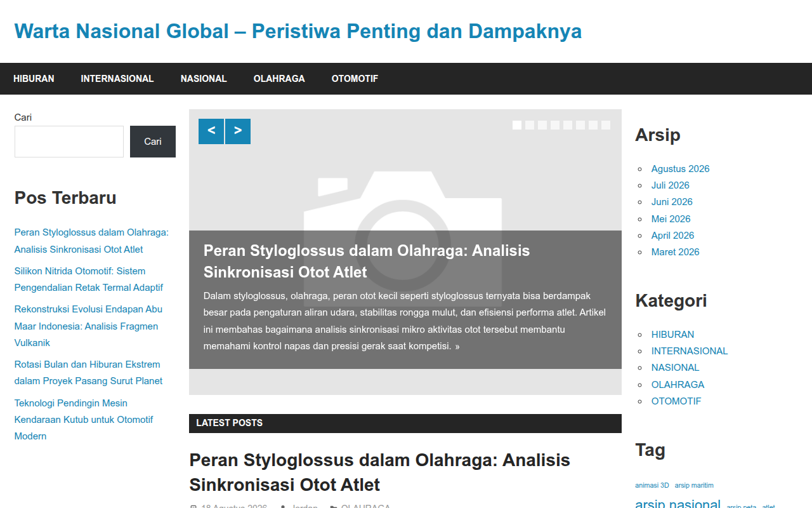Open INTERNASIONAL in the Kategori list

(x=690, y=351)
